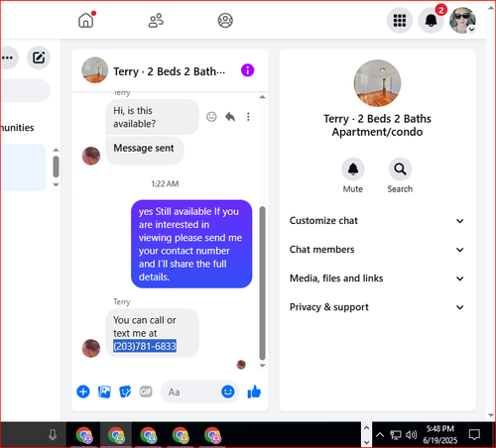
Task: Click the 'yes Still available' purple message bubble
Action: [x=191, y=244]
